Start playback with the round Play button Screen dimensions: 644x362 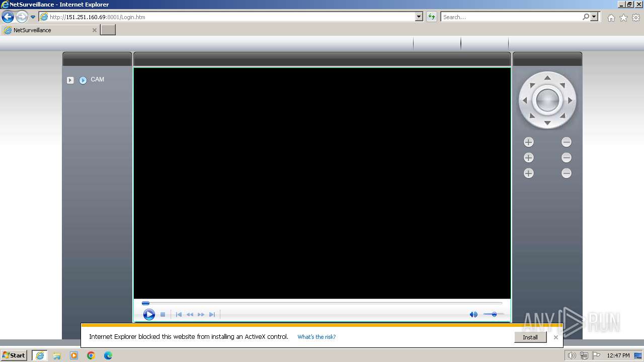pyautogui.click(x=149, y=314)
